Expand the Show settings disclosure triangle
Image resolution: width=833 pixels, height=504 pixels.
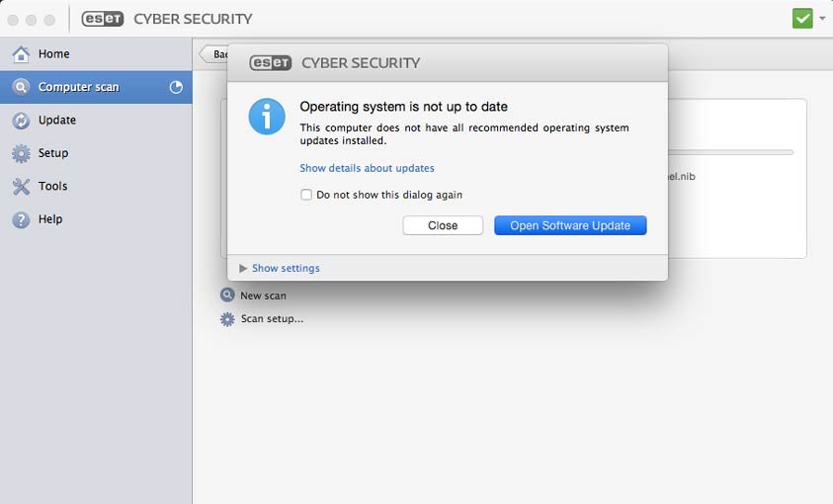coord(243,268)
